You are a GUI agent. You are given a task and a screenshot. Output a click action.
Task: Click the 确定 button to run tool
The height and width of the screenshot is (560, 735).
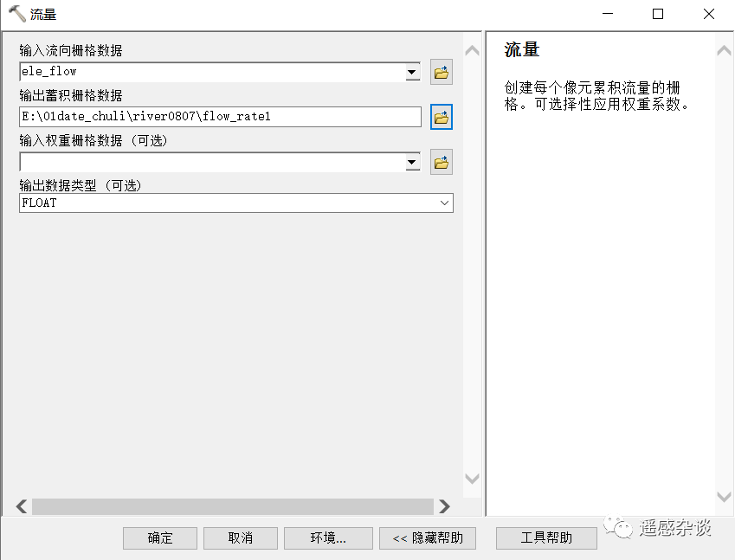coord(159,537)
